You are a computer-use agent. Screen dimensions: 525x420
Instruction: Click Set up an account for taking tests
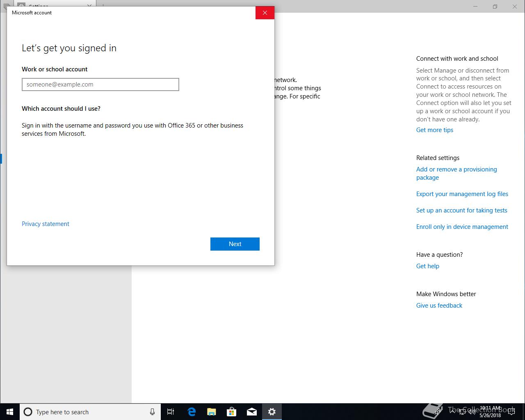coord(462,210)
